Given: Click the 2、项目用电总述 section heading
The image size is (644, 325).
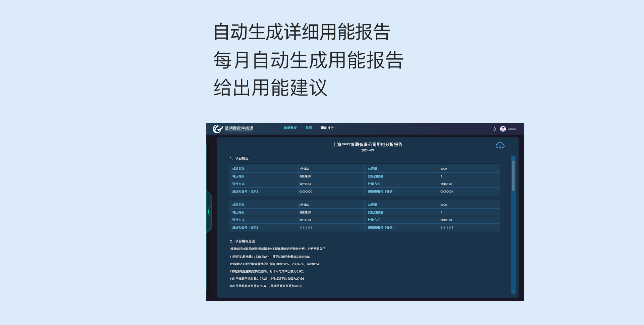Looking at the screenshot, I should tap(243, 241).
